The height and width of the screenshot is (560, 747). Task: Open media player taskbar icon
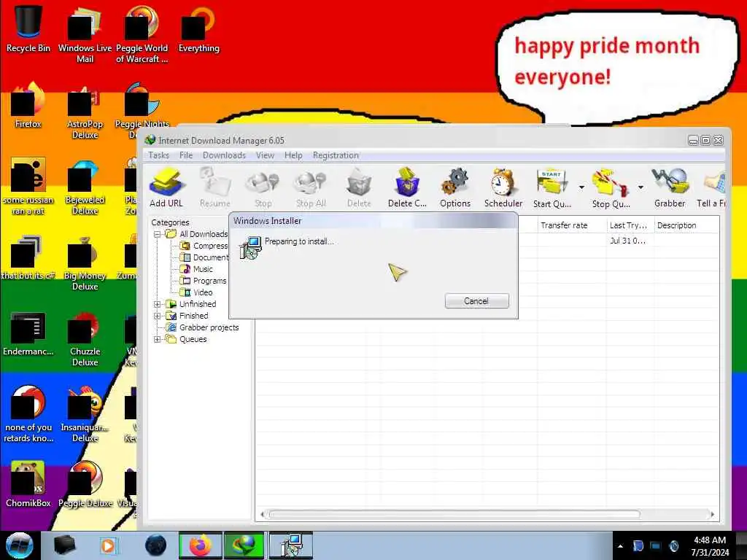pos(109,545)
